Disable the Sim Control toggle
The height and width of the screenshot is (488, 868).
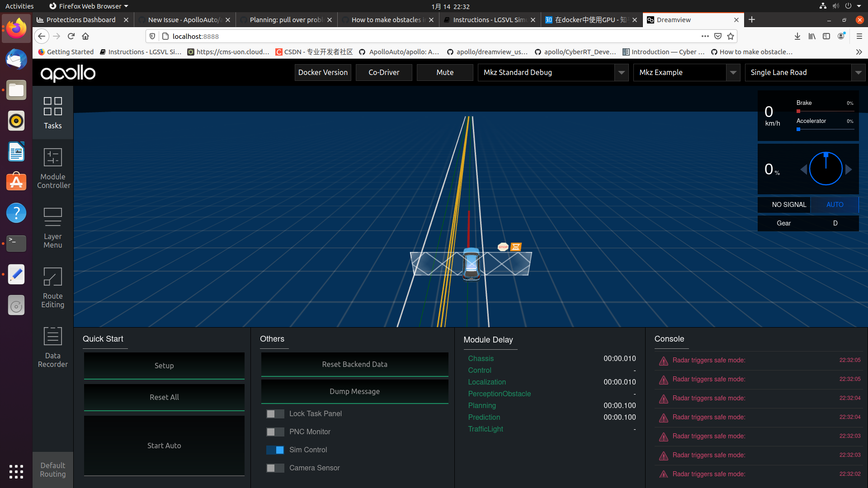[275, 450]
